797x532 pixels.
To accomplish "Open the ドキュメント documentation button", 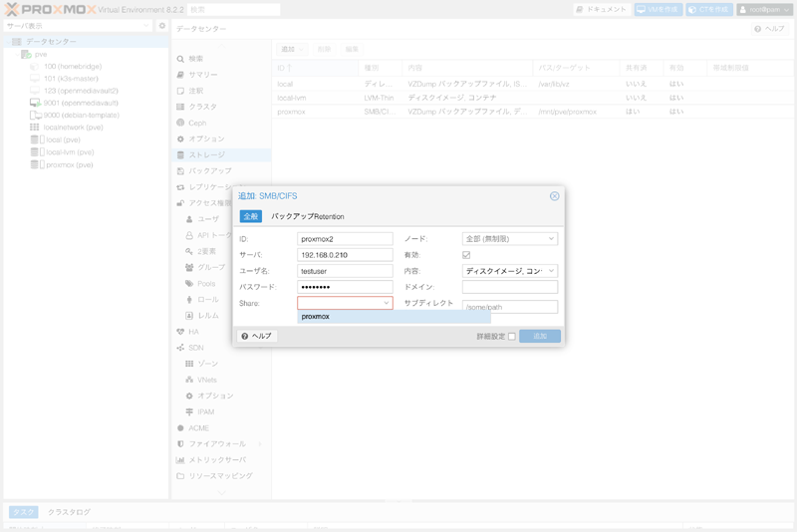I will pos(602,10).
